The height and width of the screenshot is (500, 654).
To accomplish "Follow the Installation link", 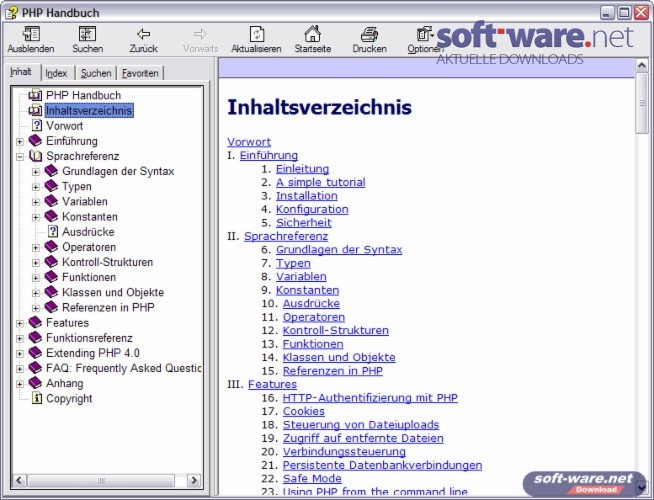I will (307, 196).
